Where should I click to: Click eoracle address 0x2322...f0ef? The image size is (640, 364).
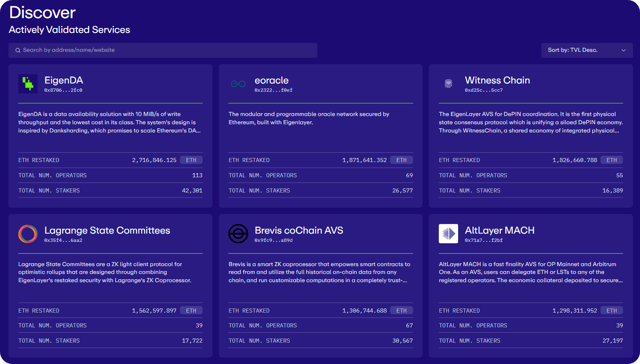coord(274,90)
